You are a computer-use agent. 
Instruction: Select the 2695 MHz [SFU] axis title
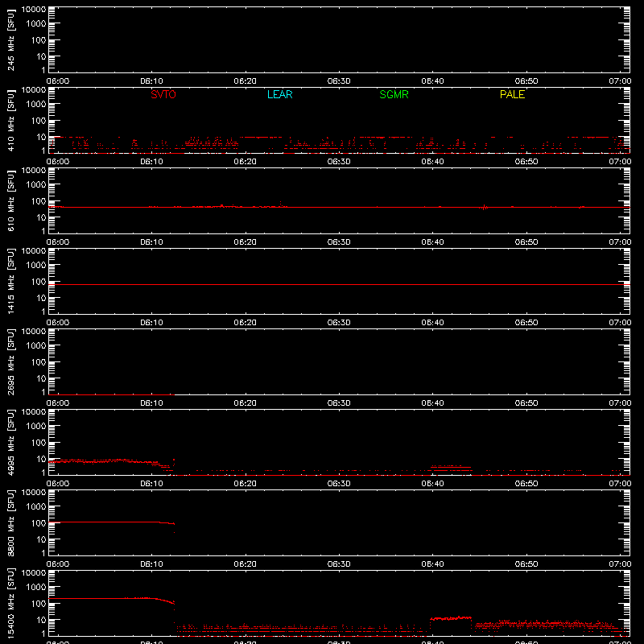click(10, 361)
